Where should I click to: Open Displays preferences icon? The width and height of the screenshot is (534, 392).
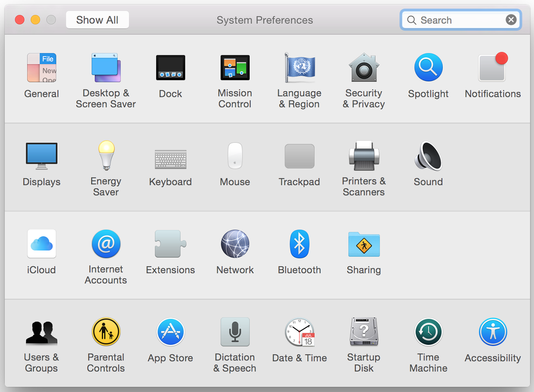click(x=41, y=156)
